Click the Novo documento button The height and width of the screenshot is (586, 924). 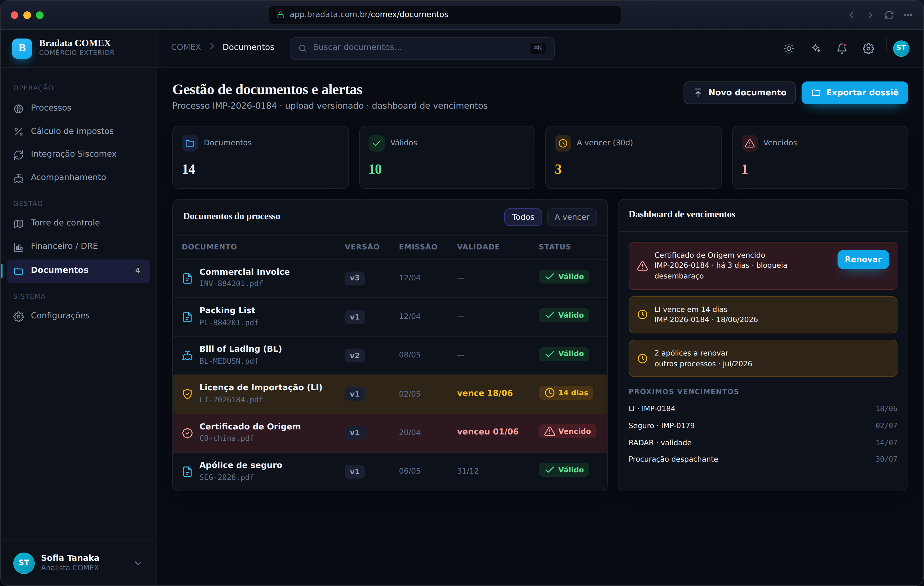click(x=739, y=93)
